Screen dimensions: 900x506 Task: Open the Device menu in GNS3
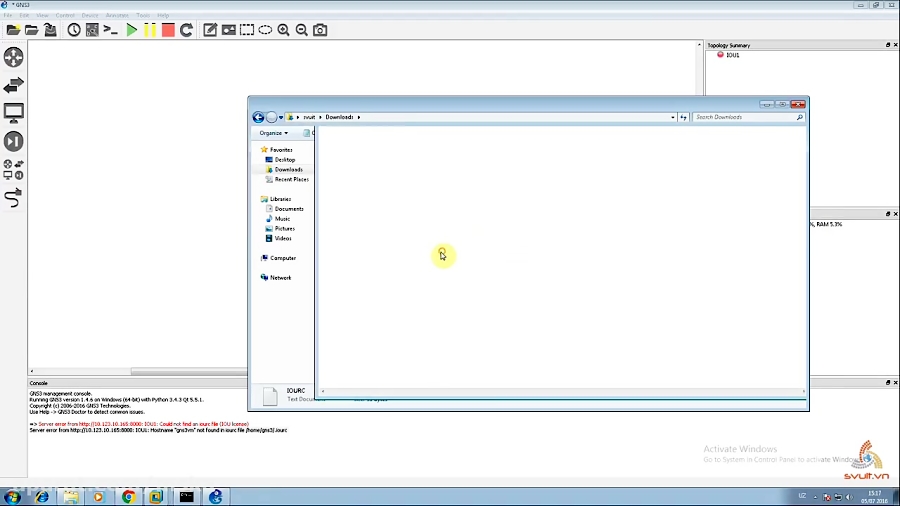click(x=90, y=15)
